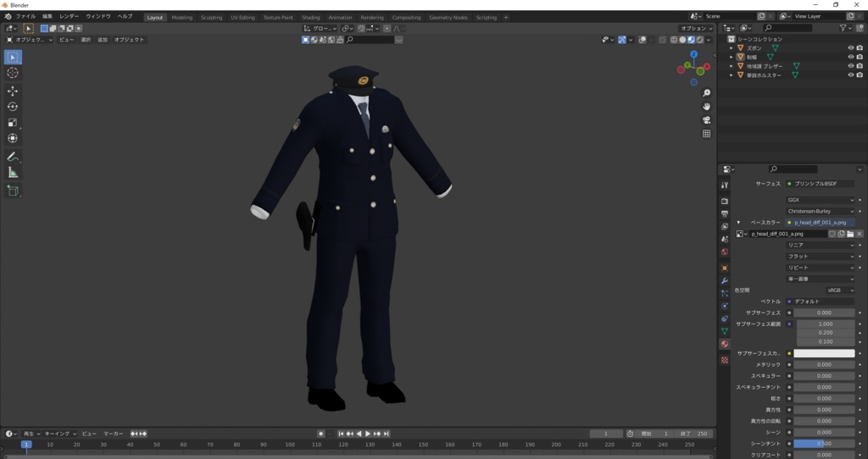868x459 pixels.
Task: Click the pan hand icon in the viewport
Action: (x=706, y=106)
